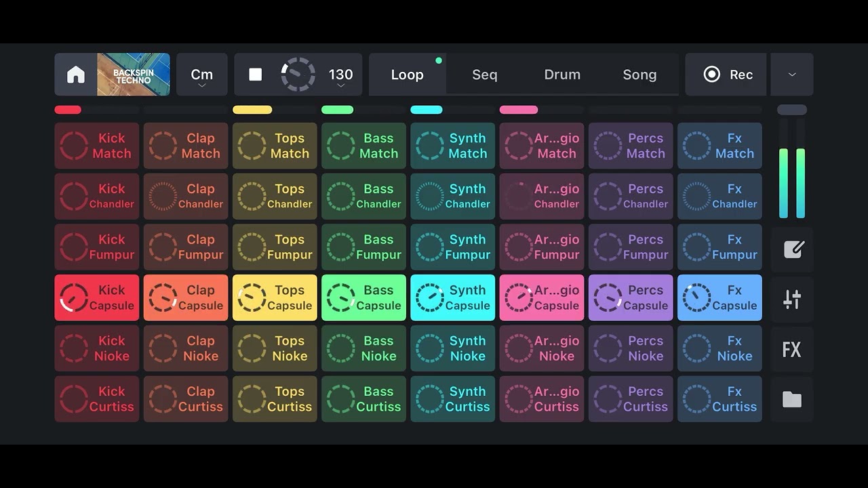868x488 pixels.
Task: Open the folder browser icon
Action: [x=792, y=400]
